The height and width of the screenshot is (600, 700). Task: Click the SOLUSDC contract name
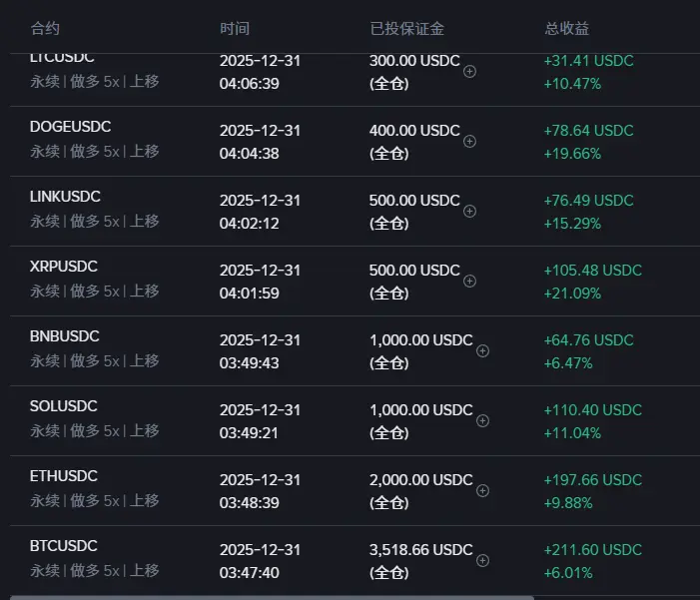(65, 406)
